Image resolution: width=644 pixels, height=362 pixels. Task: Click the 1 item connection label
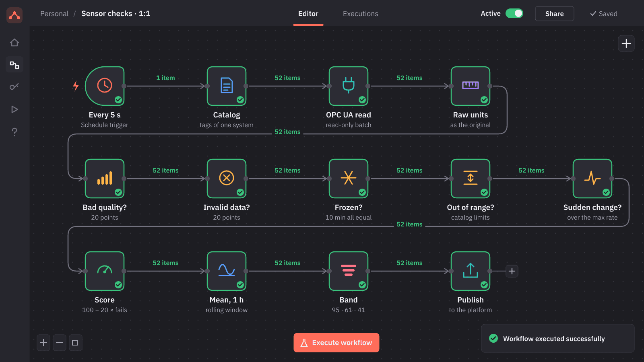coord(165,78)
